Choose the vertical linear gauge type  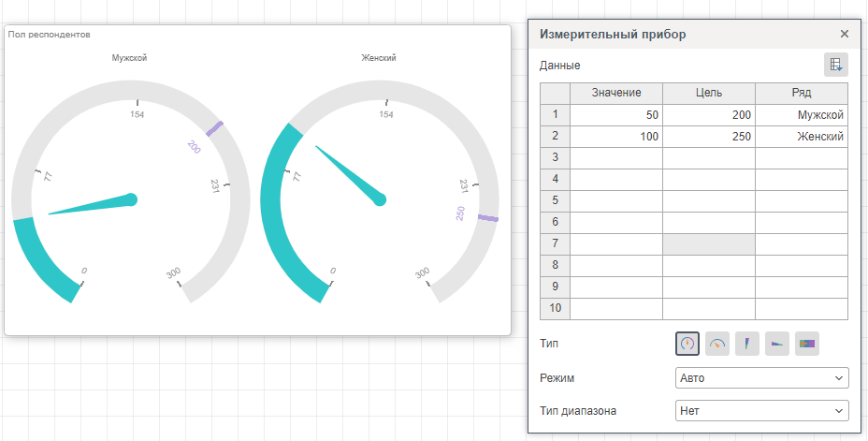coord(747,344)
